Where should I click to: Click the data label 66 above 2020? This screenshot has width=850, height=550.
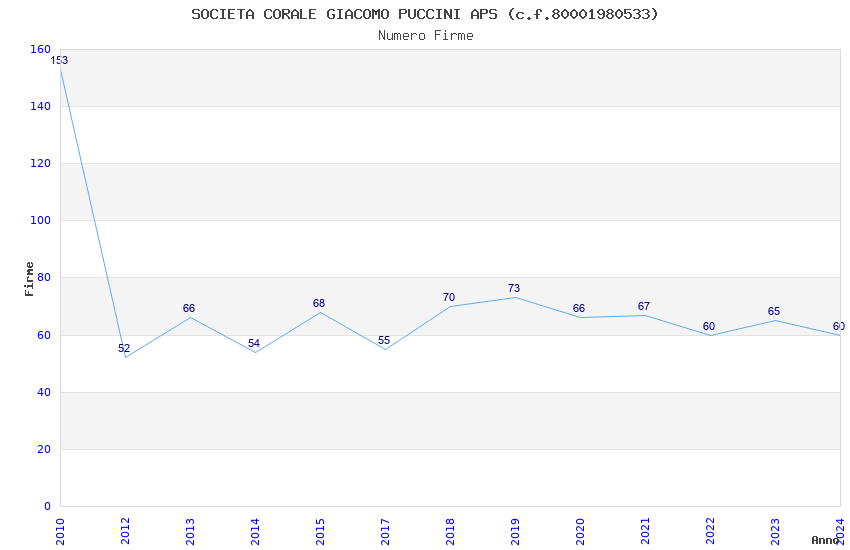[x=579, y=308]
